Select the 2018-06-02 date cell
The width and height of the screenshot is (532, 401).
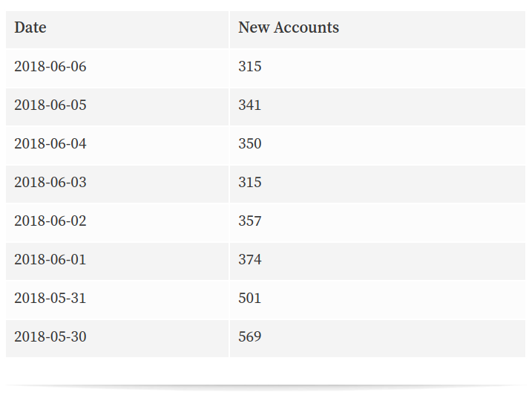pos(117,223)
